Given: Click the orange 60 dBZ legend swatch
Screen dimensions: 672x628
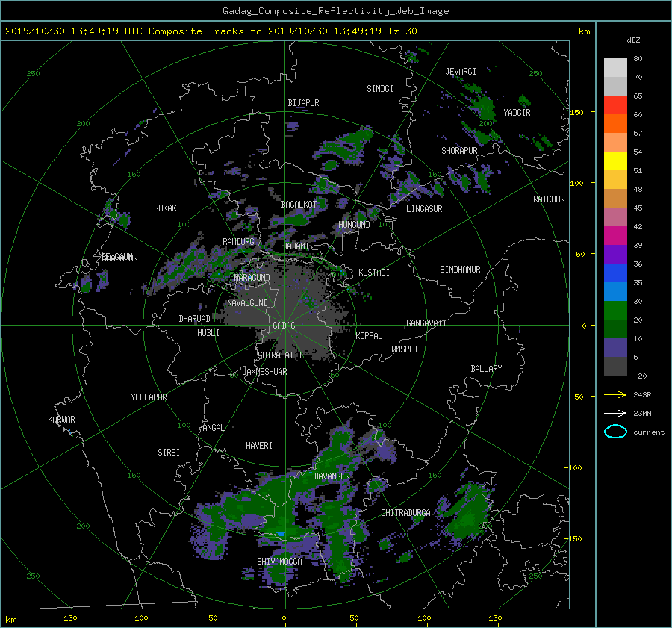Looking at the screenshot, I should (615, 124).
